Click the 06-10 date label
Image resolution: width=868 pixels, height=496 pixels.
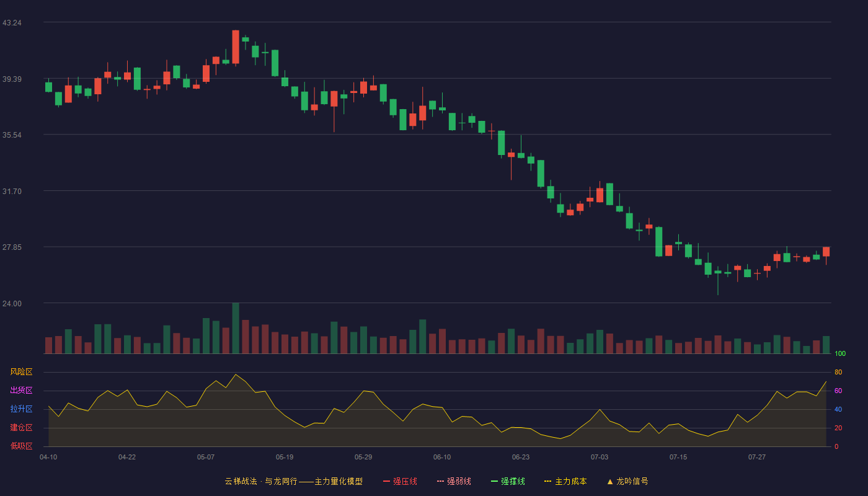pyautogui.click(x=442, y=457)
